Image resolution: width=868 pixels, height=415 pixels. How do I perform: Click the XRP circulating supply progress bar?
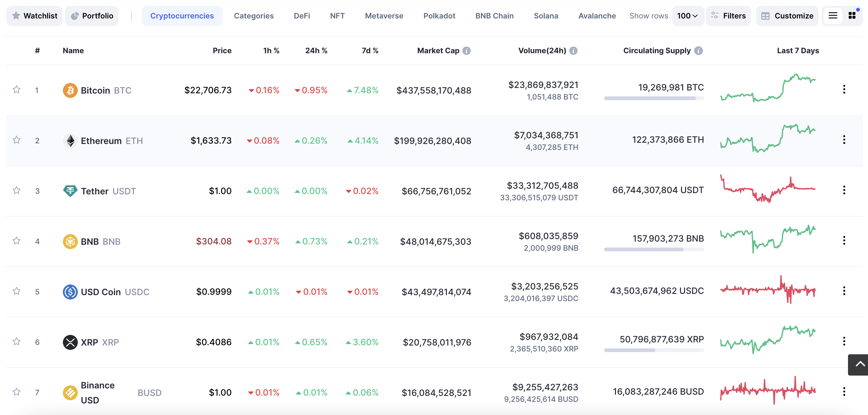[x=654, y=350]
